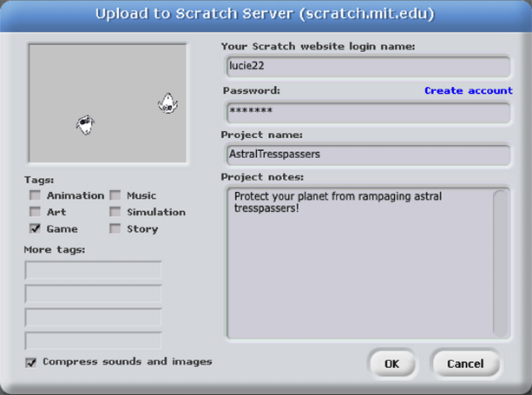Focus the login name field with lucie22
532x395 pixels.
(x=368, y=66)
